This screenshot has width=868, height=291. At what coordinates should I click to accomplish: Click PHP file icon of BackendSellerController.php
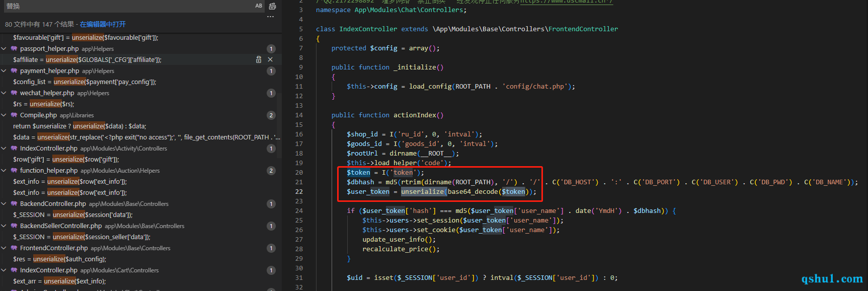(14, 226)
